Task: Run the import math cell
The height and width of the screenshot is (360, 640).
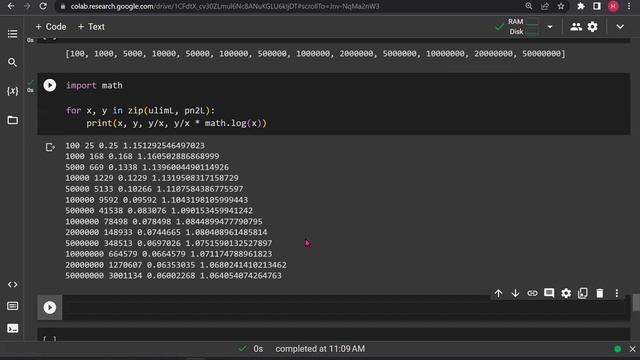Action: [x=50, y=85]
